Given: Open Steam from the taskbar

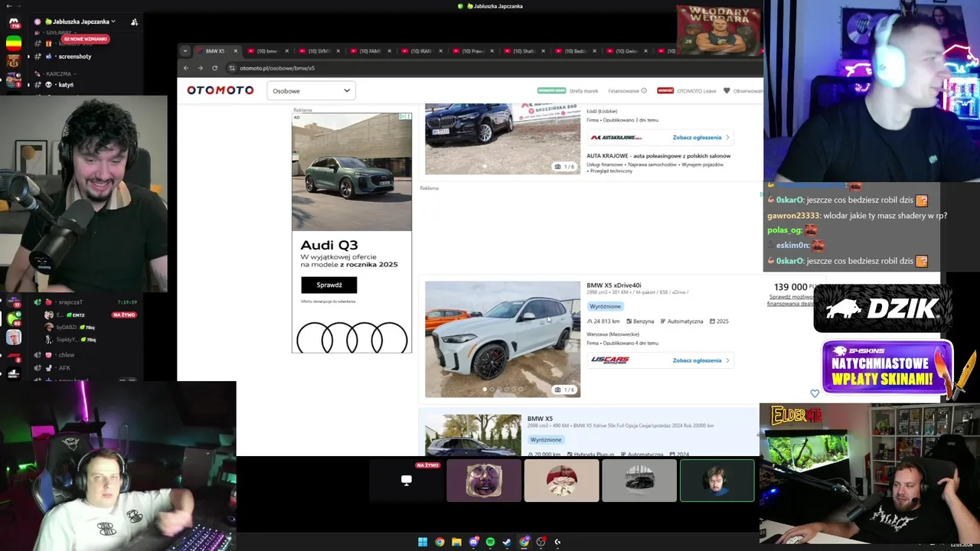Looking at the screenshot, I should point(507,542).
